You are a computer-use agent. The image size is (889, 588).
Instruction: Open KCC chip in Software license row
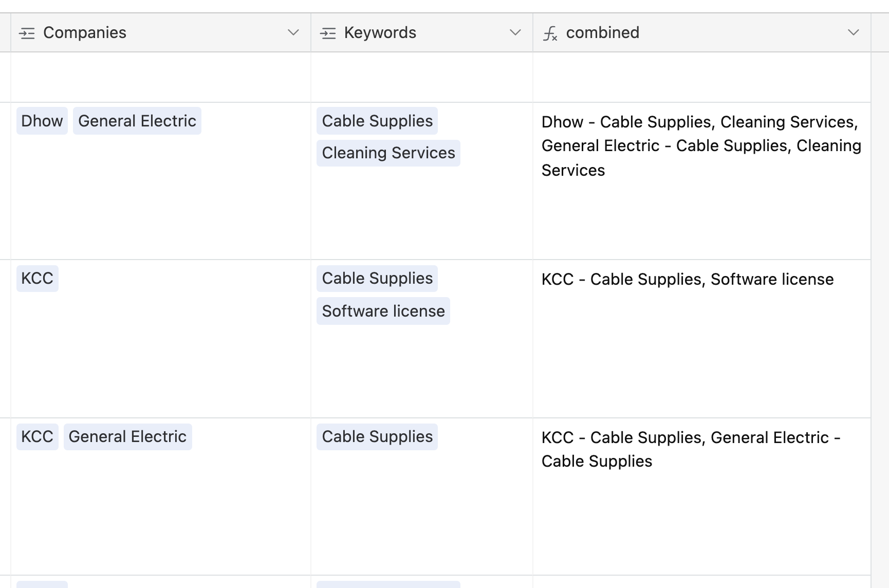pos(38,279)
